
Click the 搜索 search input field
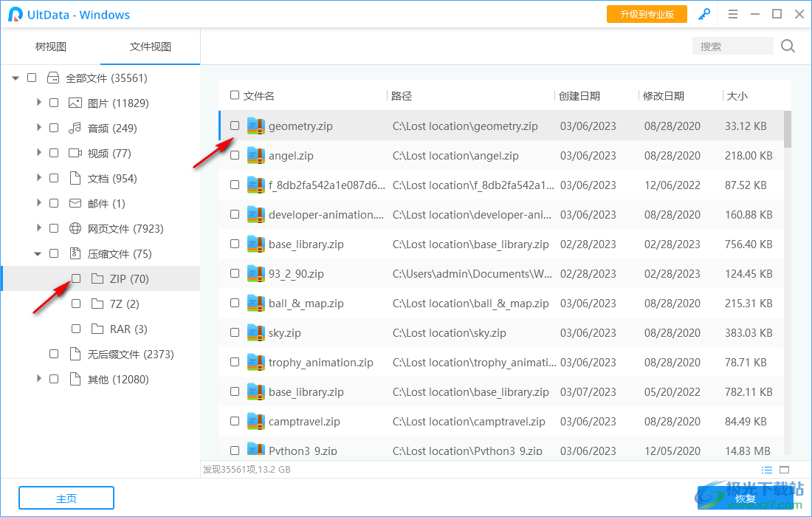pos(731,46)
